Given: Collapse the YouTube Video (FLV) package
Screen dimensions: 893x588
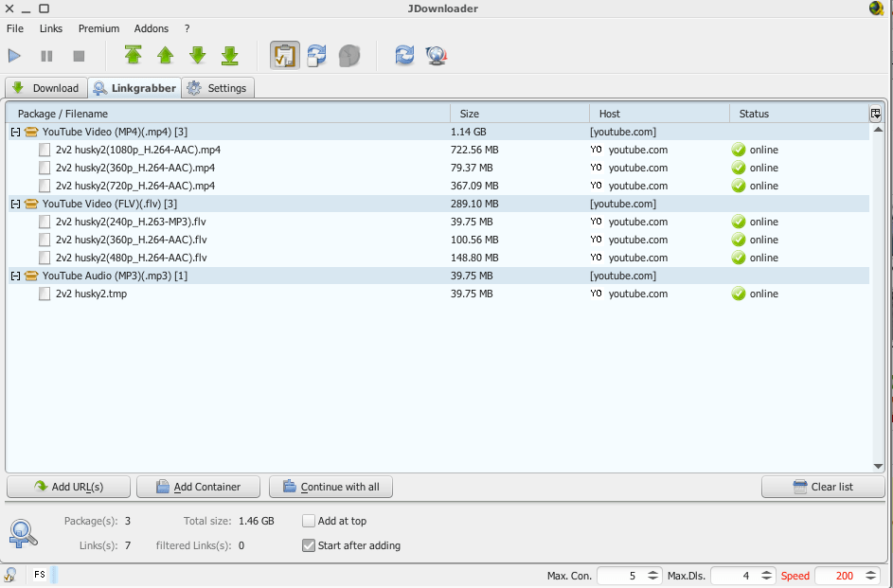Looking at the screenshot, I should click(x=15, y=204).
